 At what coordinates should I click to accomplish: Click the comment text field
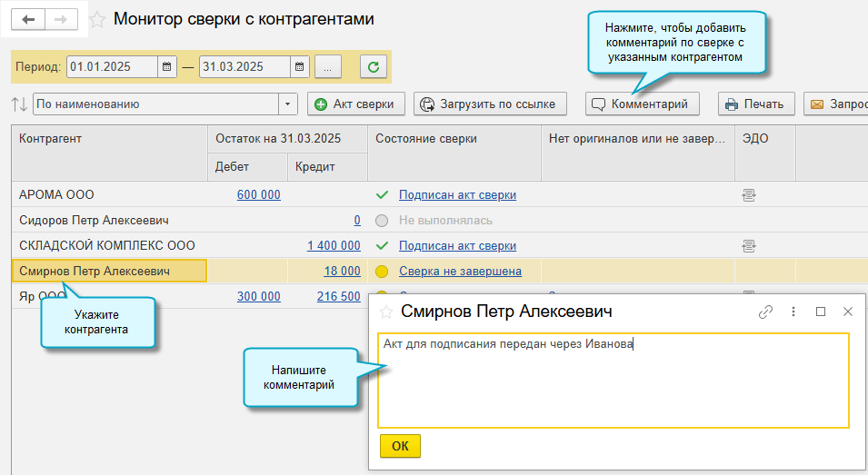(614, 380)
